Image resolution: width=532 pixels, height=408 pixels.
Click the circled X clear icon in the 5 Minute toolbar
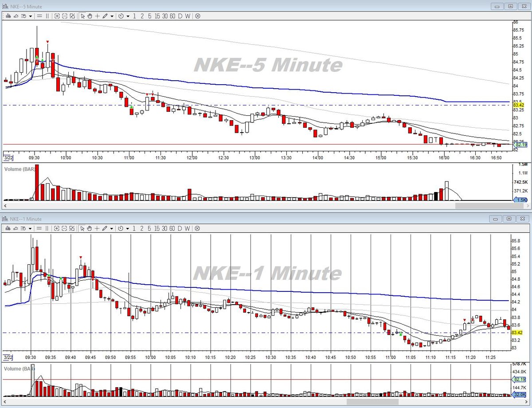(x=197, y=16)
